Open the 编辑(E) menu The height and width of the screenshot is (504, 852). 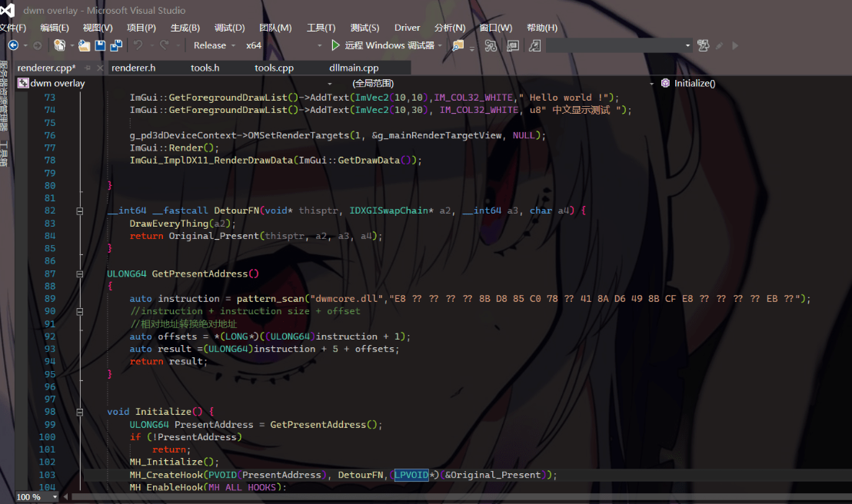point(55,28)
